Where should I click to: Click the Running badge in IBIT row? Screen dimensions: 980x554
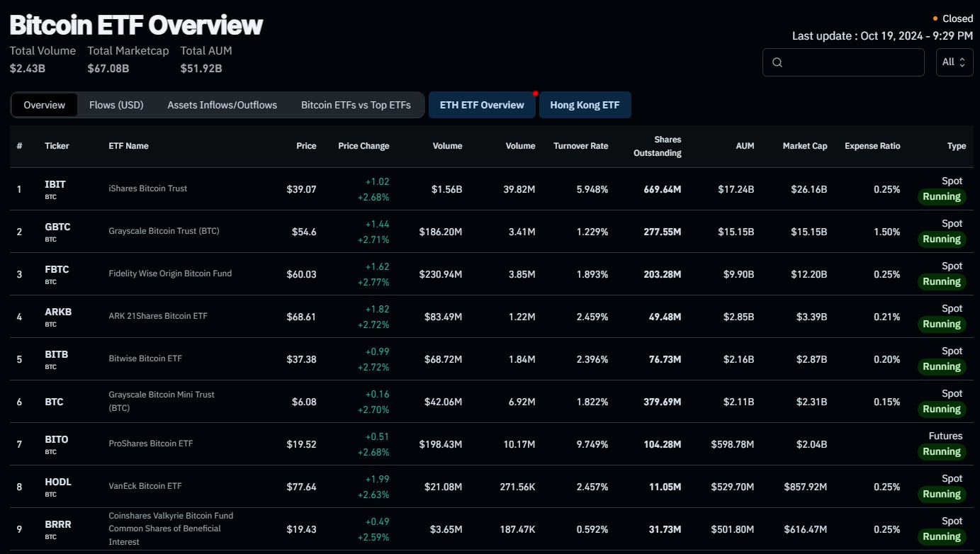(942, 196)
